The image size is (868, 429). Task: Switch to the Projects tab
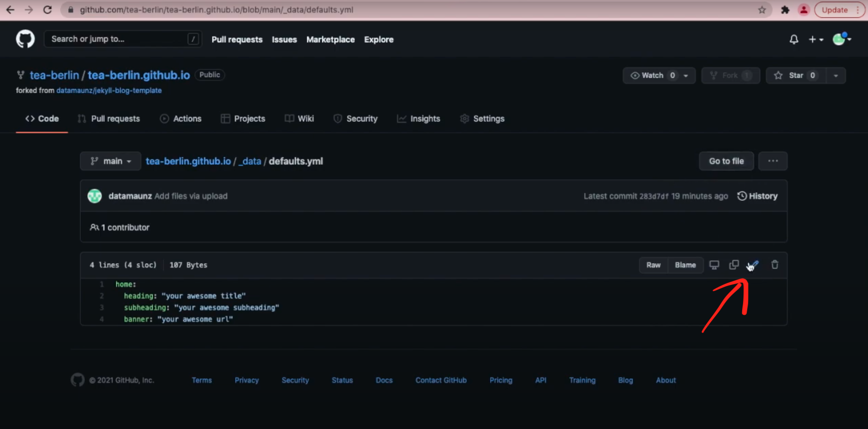click(243, 119)
